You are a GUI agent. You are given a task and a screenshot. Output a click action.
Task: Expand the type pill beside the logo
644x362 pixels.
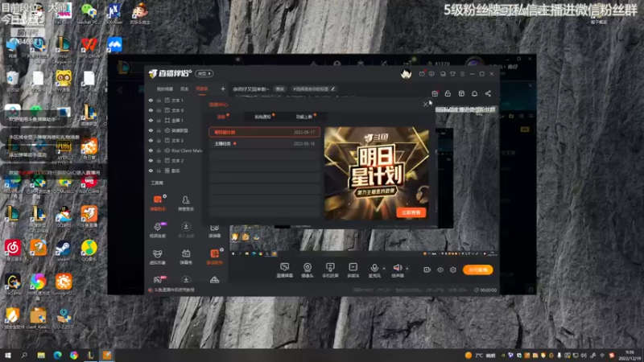tap(204, 73)
